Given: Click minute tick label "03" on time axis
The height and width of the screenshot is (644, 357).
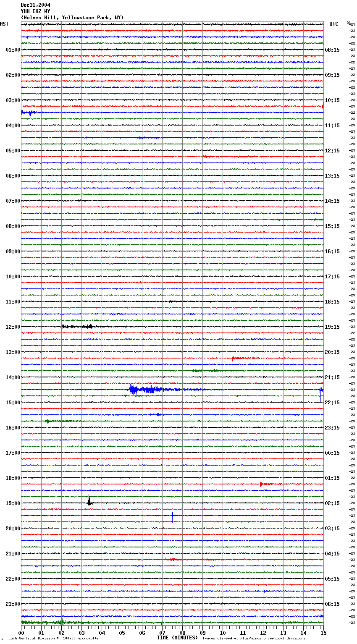Looking at the screenshot, I should (x=81, y=633).
